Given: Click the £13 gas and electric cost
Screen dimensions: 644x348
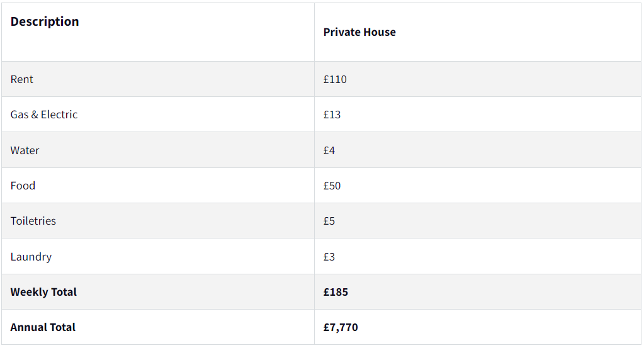Looking at the screenshot, I should coord(332,115).
